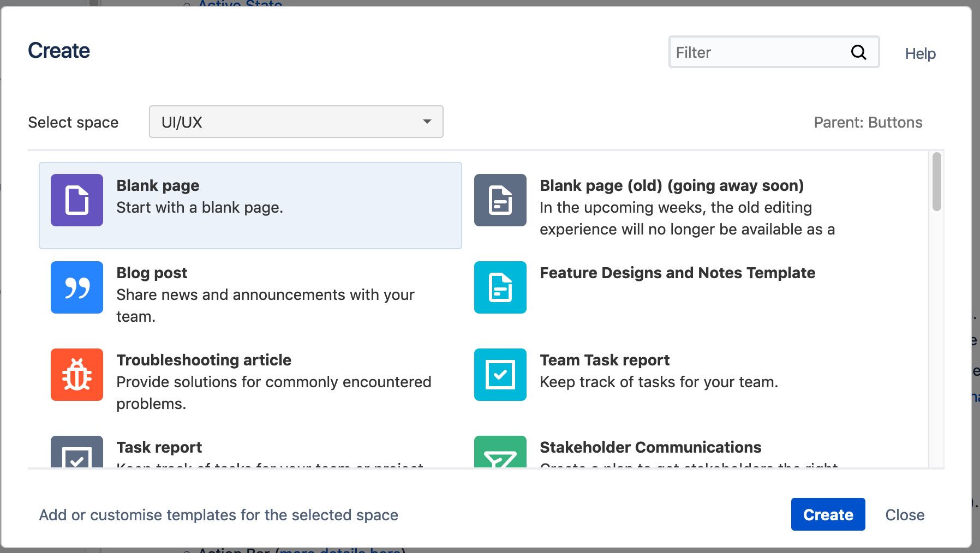
Task: Close the Create dialog
Action: (905, 515)
